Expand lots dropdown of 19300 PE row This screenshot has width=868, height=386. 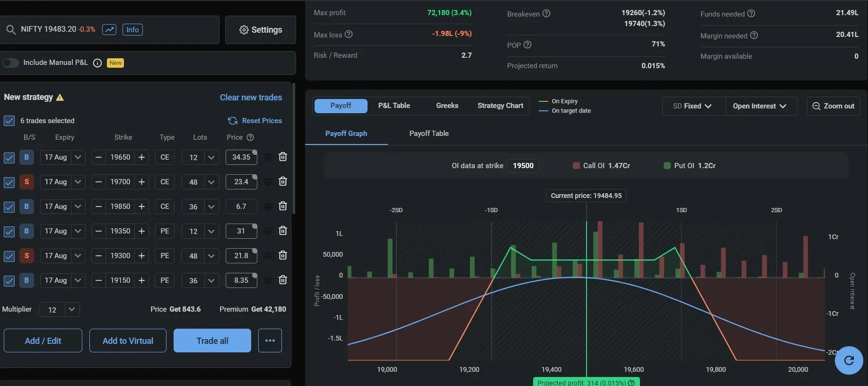click(211, 256)
